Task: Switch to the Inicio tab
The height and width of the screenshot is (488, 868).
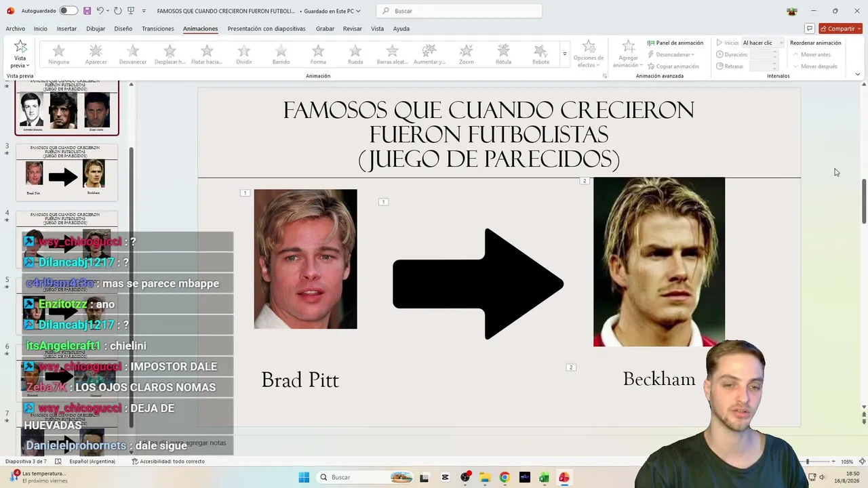Action: [41, 28]
